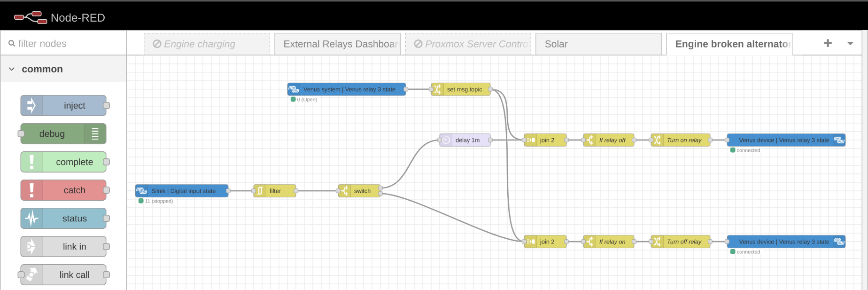Image resolution: width=868 pixels, height=290 pixels.
Task: Open the flow tab list dropdown
Action: 850,44
